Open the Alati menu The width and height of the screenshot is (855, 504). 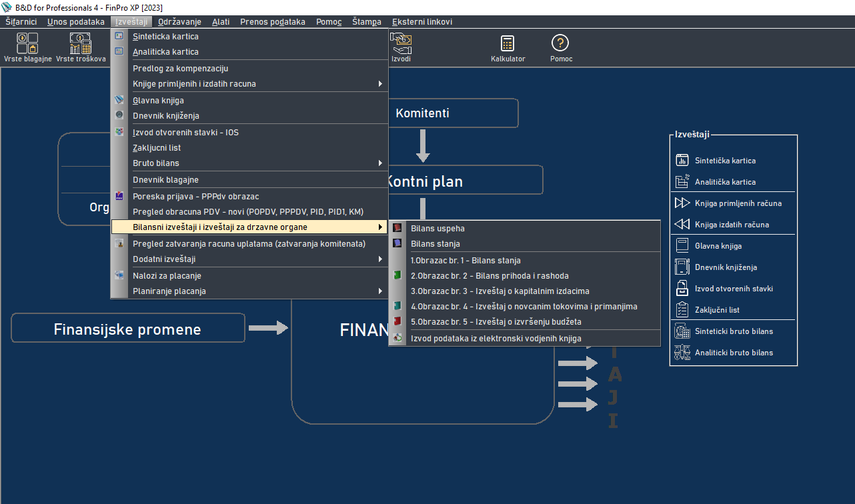(221, 21)
